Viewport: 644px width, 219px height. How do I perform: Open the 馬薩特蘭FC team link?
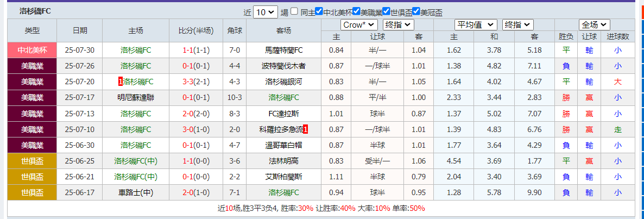pos(283,50)
